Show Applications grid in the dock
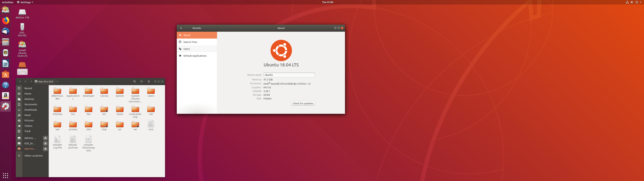Screen dimensions: 644x181 click(x=6, y=175)
